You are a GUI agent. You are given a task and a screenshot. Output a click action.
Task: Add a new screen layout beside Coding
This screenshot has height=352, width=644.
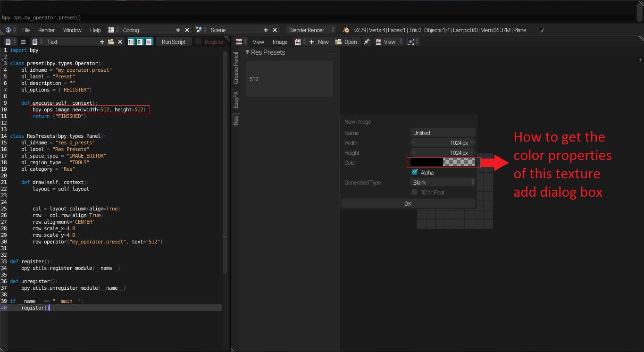pos(178,30)
